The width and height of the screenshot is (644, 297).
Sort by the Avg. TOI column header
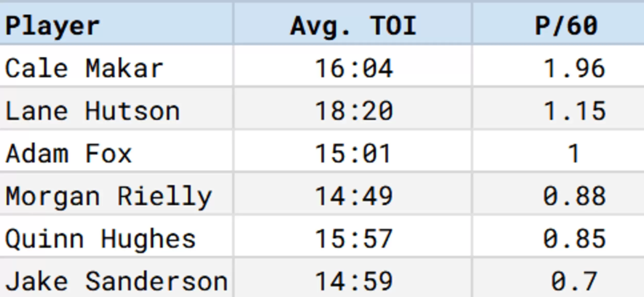[x=353, y=24]
